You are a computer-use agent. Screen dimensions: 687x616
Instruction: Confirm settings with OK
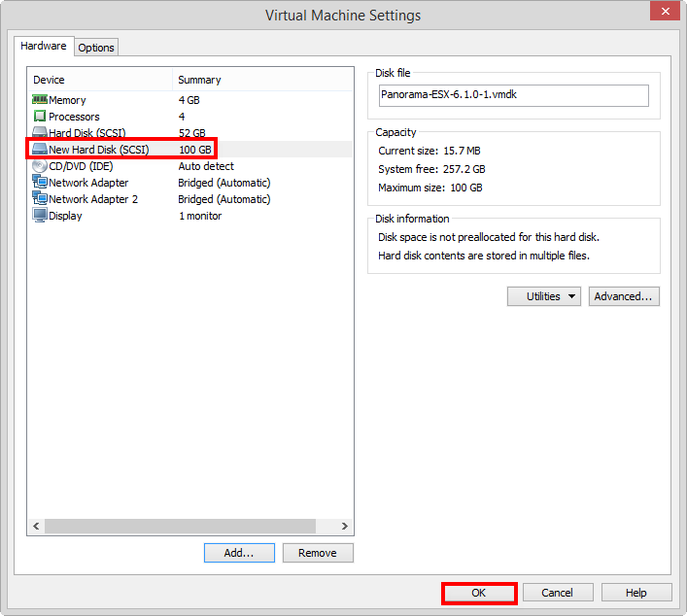point(479,593)
